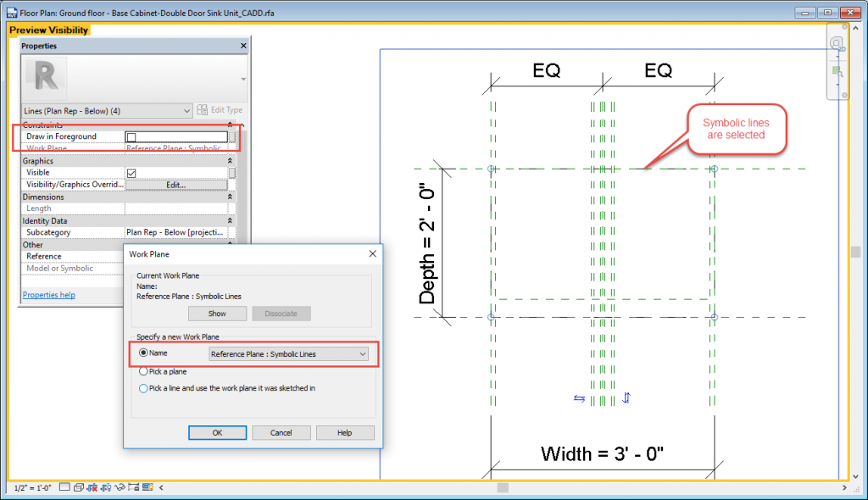
Task: Open the 2D Steering Wheel navigation tool
Action: [837, 42]
